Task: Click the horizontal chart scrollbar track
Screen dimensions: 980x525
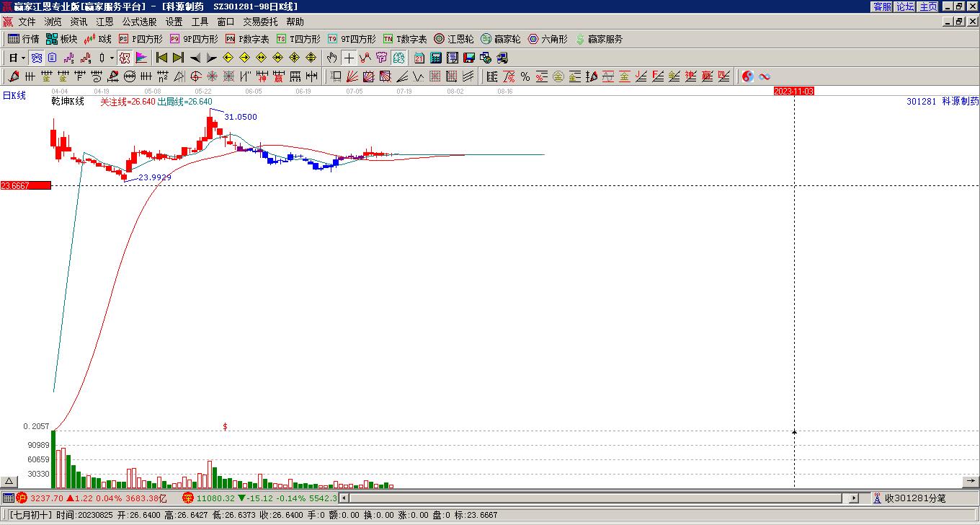Action: [x=595, y=498]
